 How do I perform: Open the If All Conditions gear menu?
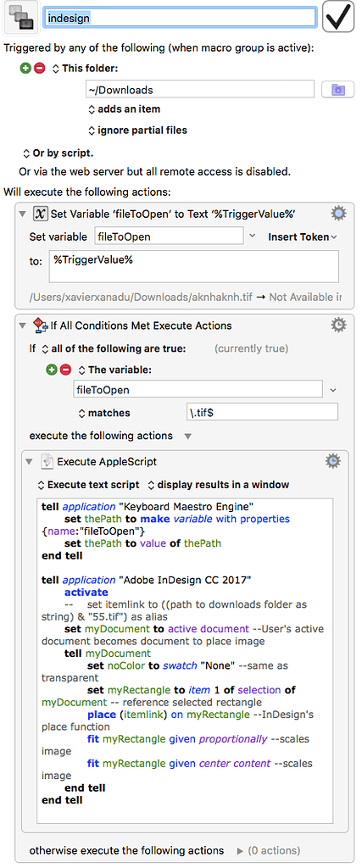point(338,325)
